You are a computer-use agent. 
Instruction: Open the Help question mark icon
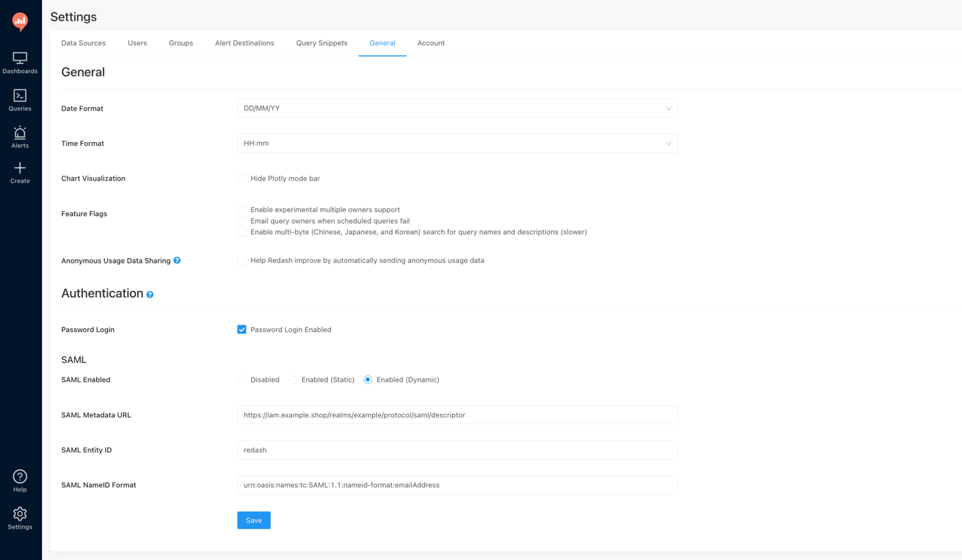coord(20,476)
